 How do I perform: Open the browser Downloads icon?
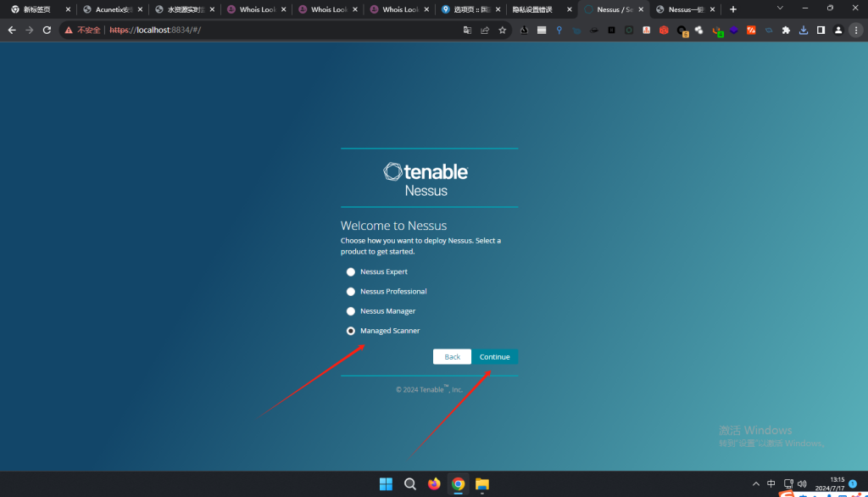pyautogui.click(x=804, y=30)
